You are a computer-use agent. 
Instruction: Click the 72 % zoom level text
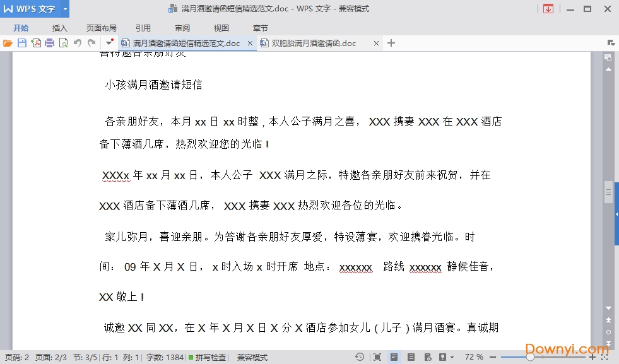coord(474,357)
